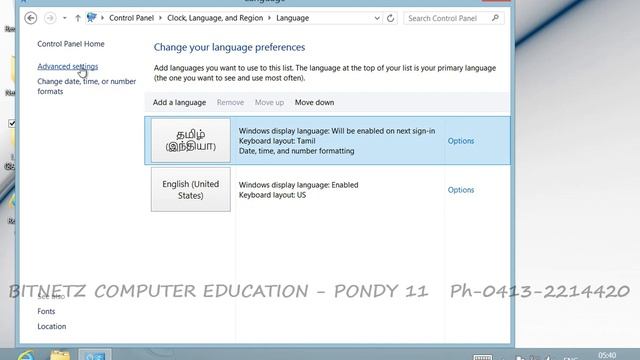The image size is (640, 360).
Task: Click Move up in language toolbar
Action: tap(269, 102)
